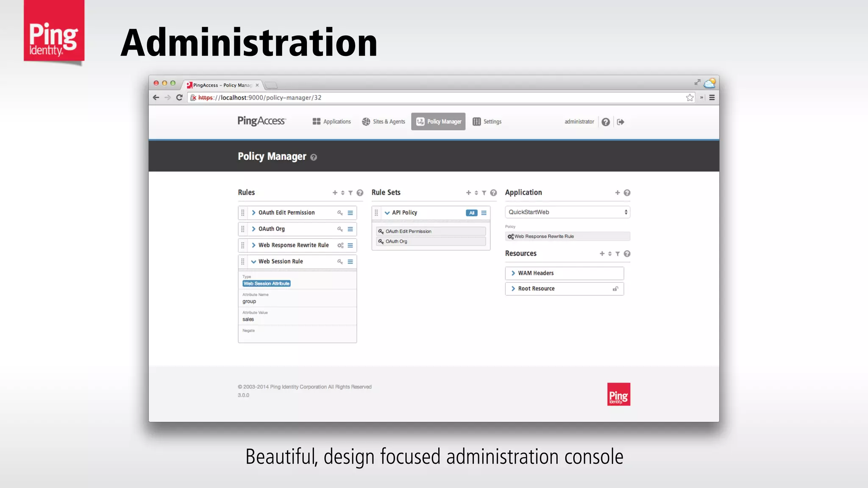The width and height of the screenshot is (868, 488).
Task: Open a new browser tab
Action: click(x=271, y=85)
